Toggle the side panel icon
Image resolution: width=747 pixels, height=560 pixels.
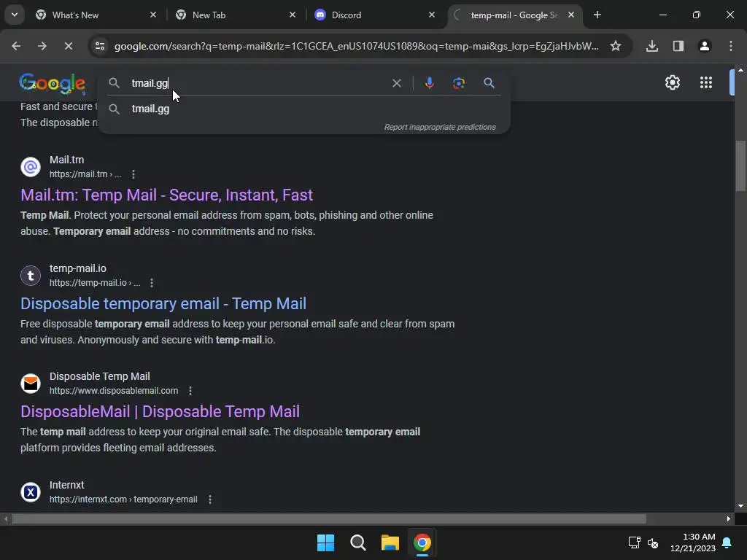[x=678, y=46]
